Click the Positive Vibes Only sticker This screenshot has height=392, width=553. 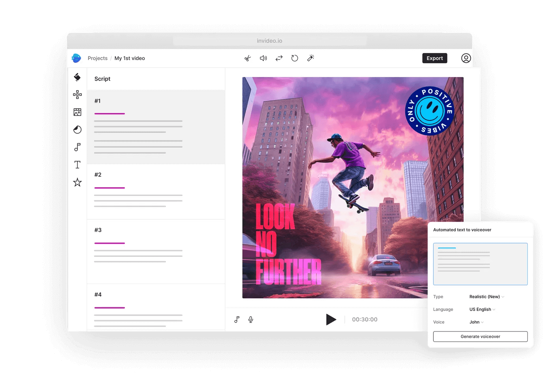coord(430,111)
